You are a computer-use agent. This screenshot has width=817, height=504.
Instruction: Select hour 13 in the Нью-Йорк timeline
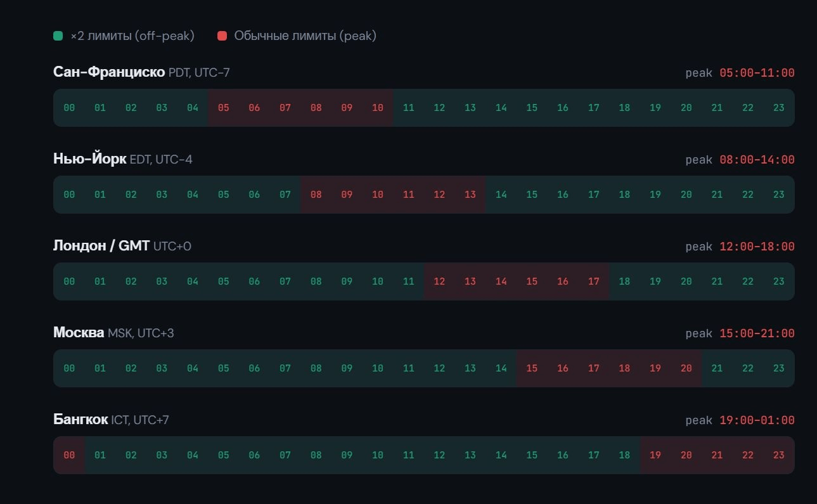470,195
